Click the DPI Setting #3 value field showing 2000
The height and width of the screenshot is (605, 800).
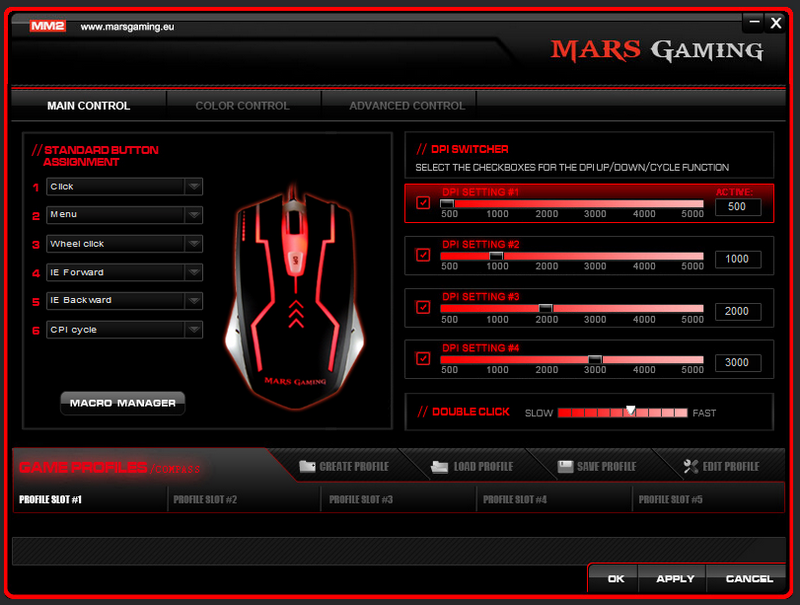pos(737,311)
